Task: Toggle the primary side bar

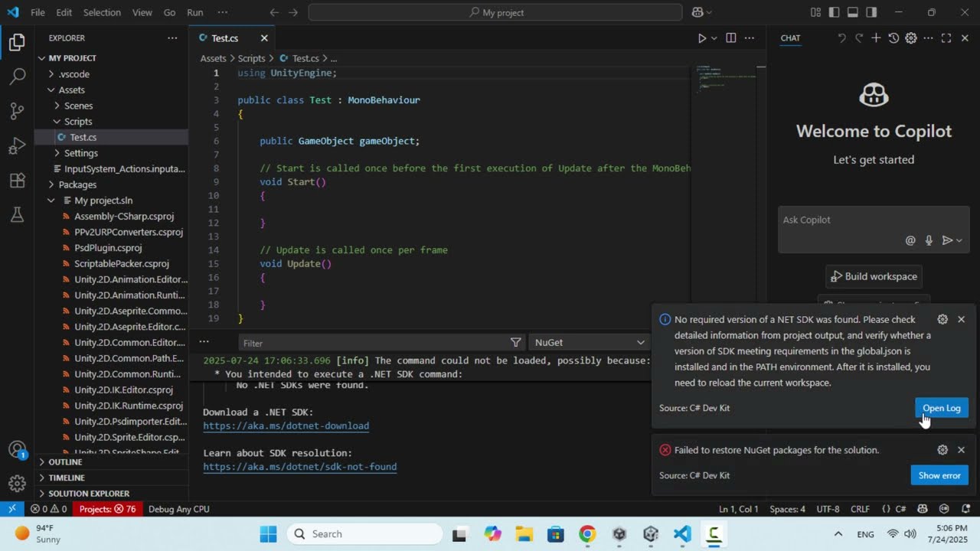Action: click(x=835, y=12)
